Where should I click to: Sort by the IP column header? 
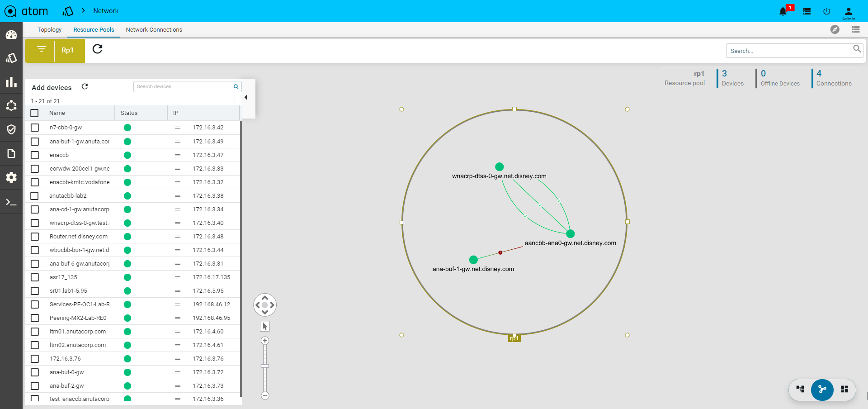[176, 113]
